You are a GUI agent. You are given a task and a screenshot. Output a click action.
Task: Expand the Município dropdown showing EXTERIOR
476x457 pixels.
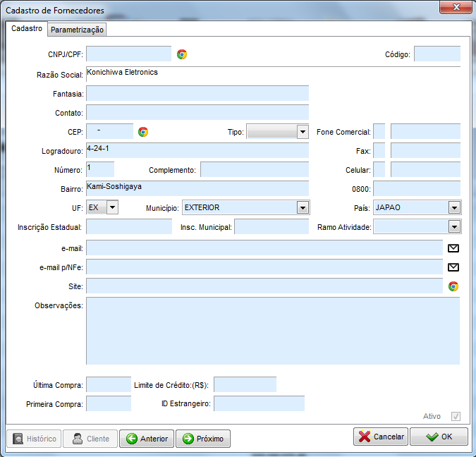tap(303, 207)
